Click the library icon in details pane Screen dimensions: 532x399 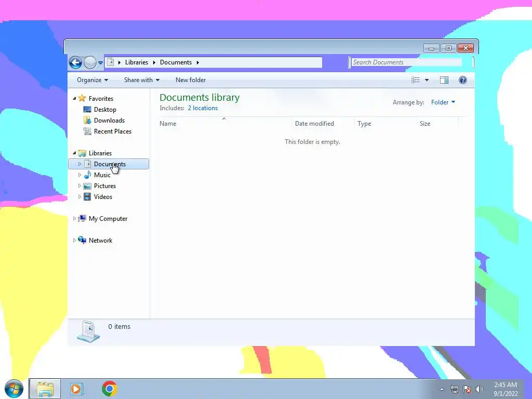[88, 331]
